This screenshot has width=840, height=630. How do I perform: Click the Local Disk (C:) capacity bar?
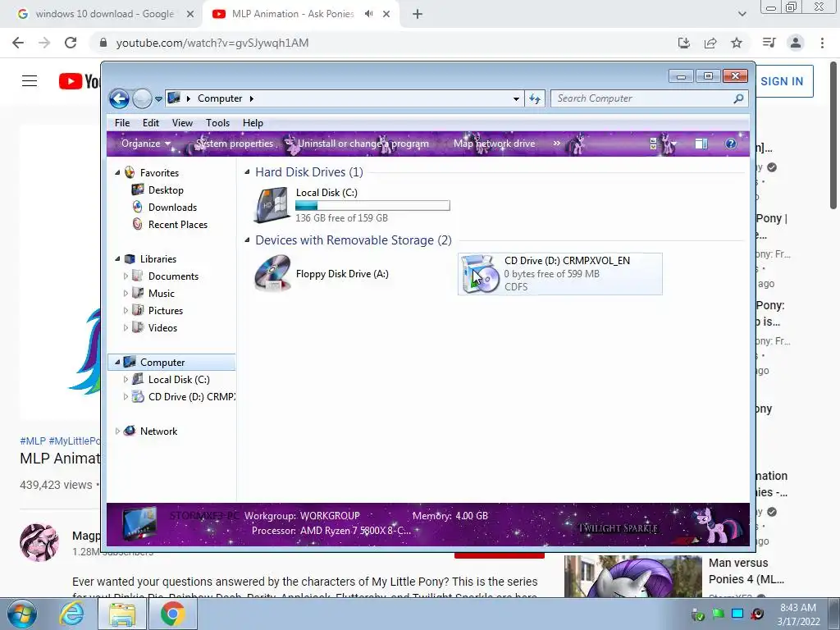pos(372,205)
